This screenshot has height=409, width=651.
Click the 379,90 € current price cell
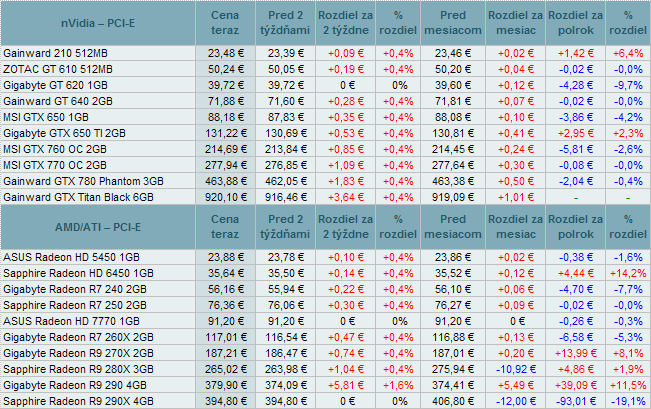click(225, 385)
